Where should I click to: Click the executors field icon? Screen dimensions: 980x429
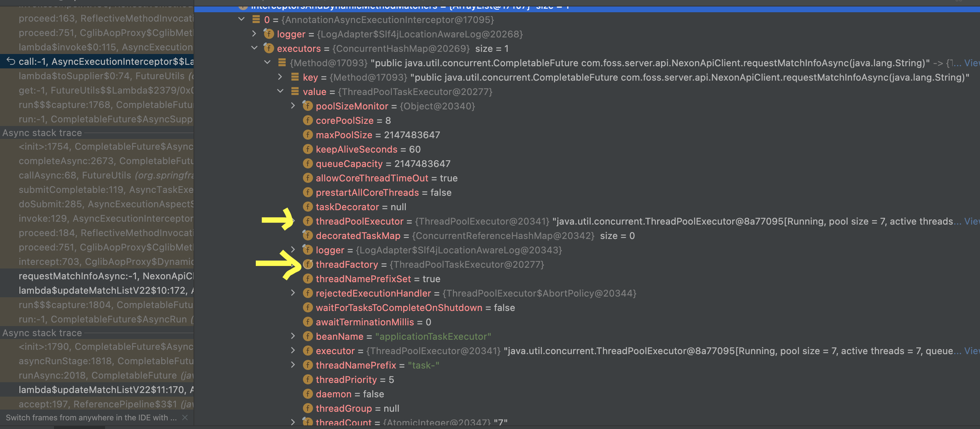point(269,49)
